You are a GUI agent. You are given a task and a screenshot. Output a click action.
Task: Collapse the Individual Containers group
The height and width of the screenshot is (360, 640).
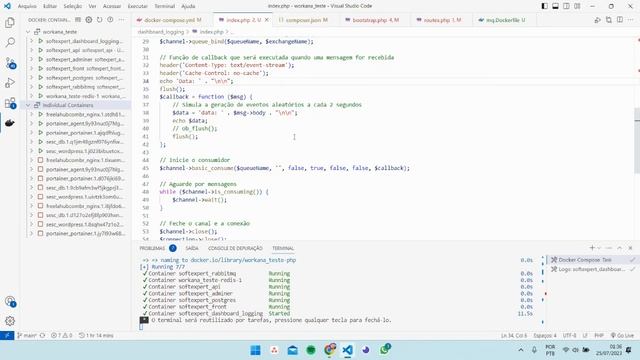[x=28, y=105]
